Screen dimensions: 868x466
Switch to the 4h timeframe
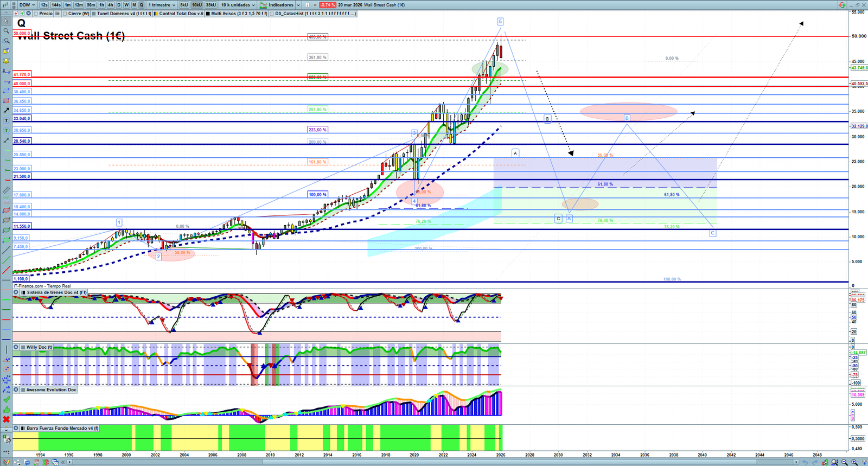110,5
